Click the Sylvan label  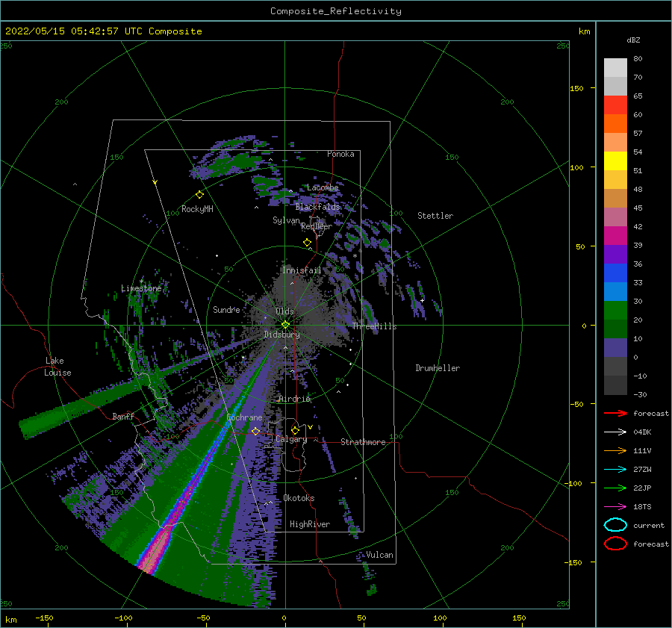point(286,220)
